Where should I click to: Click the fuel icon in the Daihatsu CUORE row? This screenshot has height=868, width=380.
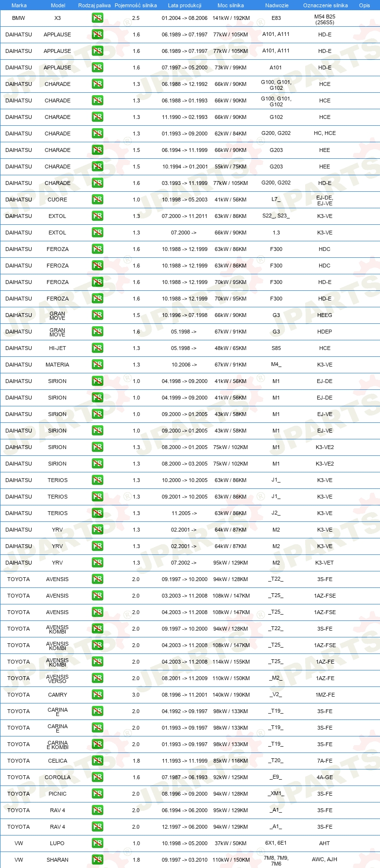(97, 200)
